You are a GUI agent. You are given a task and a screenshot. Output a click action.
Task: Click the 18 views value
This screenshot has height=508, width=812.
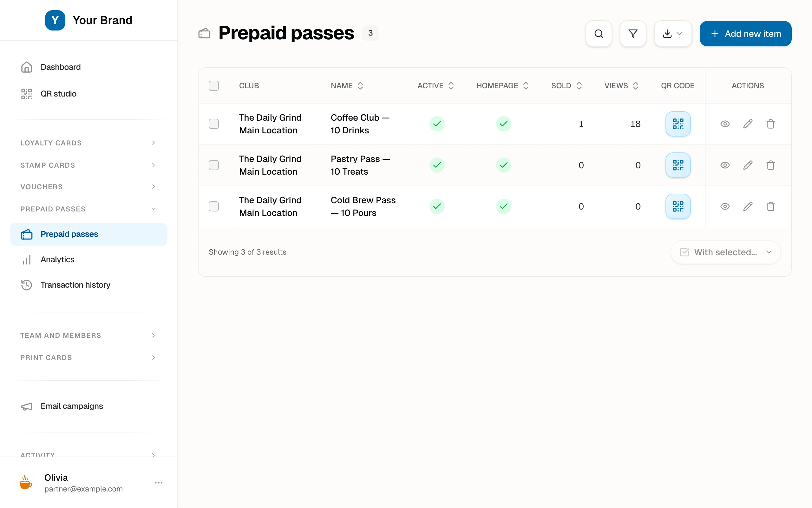tap(635, 124)
